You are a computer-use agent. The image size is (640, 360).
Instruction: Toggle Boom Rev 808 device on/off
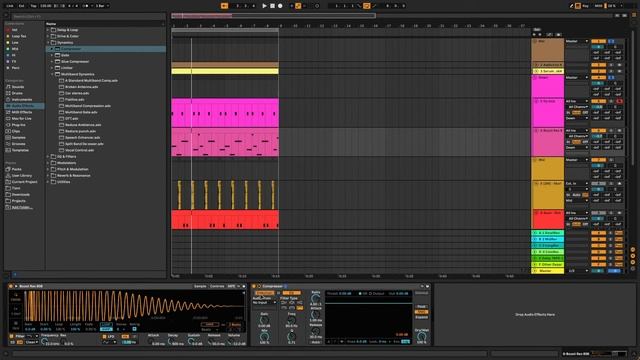click(11, 286)
